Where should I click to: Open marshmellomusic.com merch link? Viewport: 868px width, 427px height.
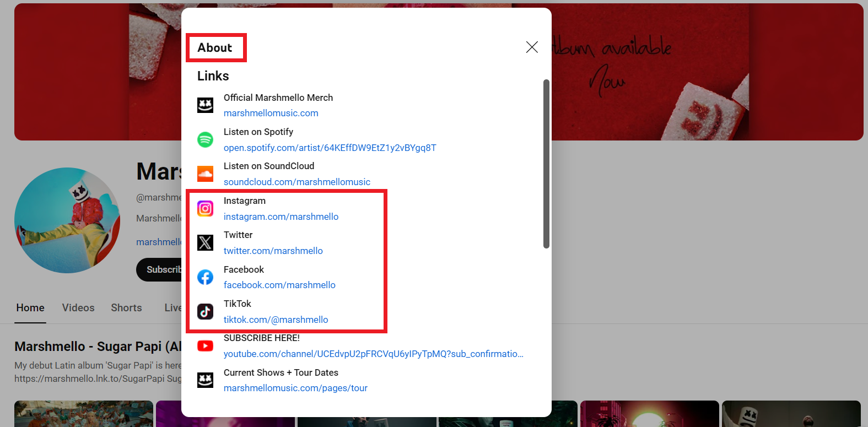click(271, 113)
